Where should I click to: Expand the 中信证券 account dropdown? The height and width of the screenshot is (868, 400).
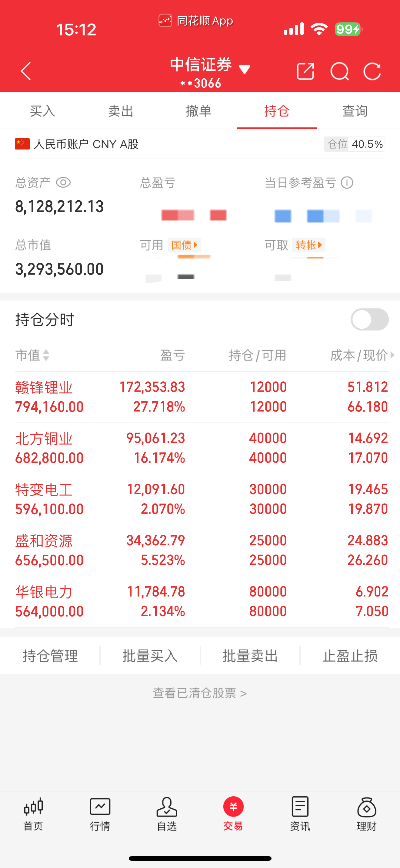tap(245, 69)
